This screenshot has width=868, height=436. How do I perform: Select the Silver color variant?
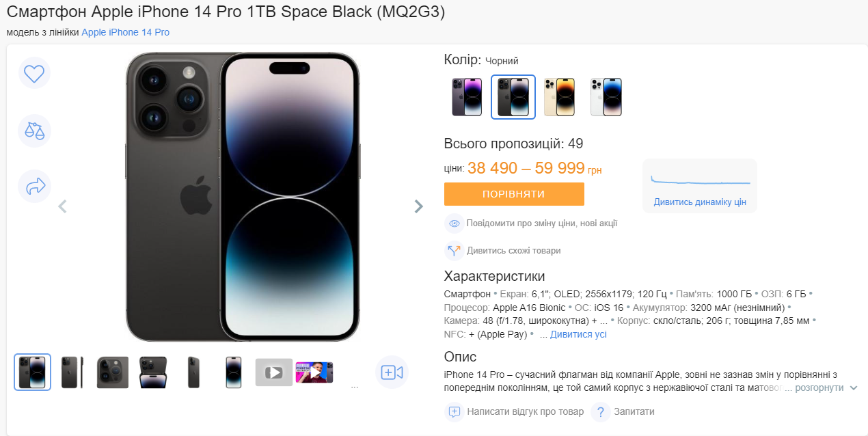click(606, 96)
